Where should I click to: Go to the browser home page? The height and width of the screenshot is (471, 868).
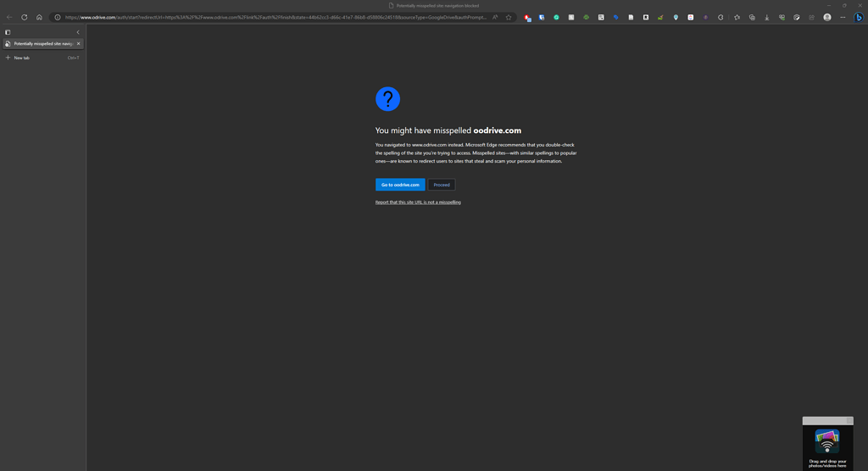point(39,17)
